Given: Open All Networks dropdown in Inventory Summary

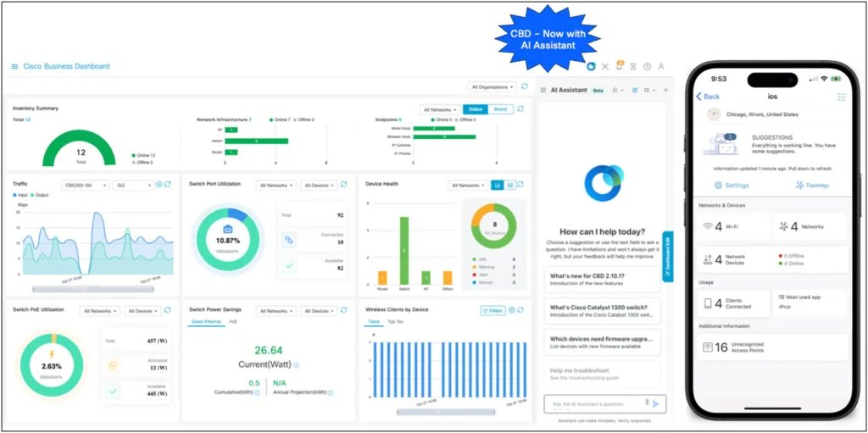Looking at the screenshot, I should pyautogui.click(x=440, y=109).
